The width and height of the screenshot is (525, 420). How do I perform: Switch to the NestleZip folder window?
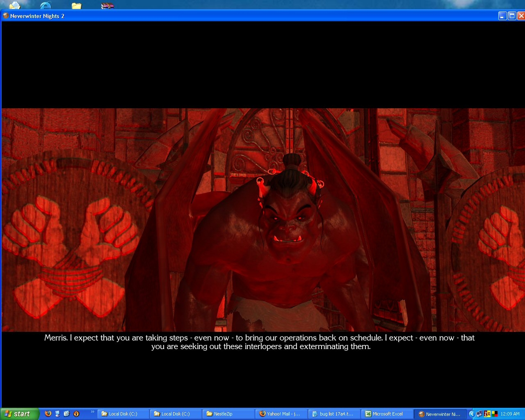click(228, 414)
